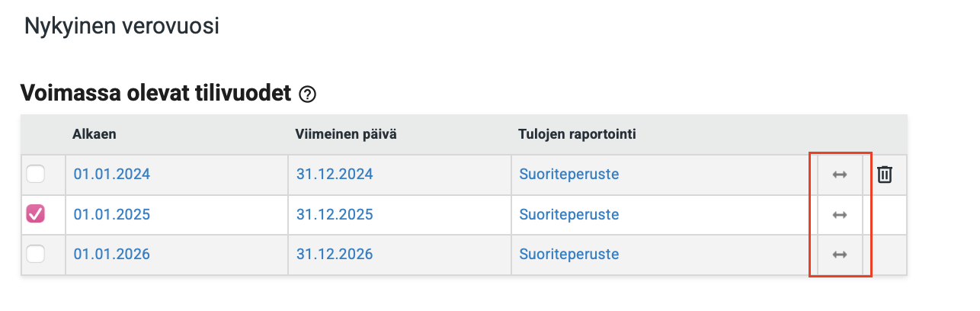Select Suoriteperuste link in the 2026 row

pos(569,255)
